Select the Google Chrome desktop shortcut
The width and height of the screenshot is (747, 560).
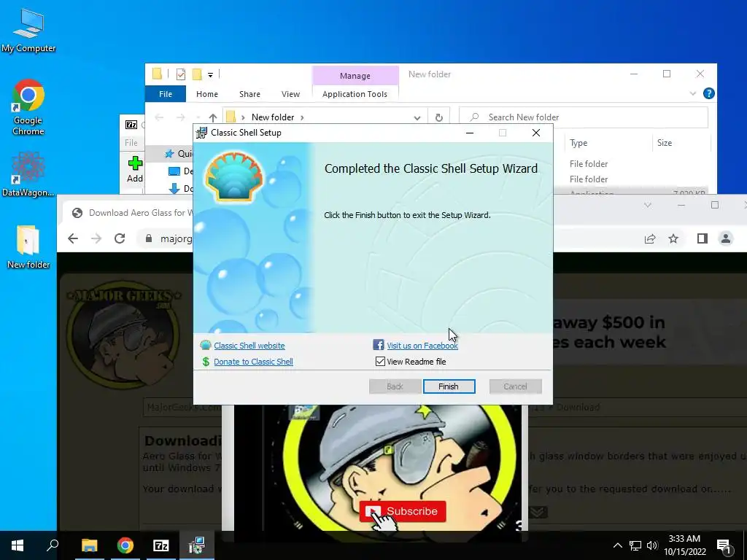28,108
